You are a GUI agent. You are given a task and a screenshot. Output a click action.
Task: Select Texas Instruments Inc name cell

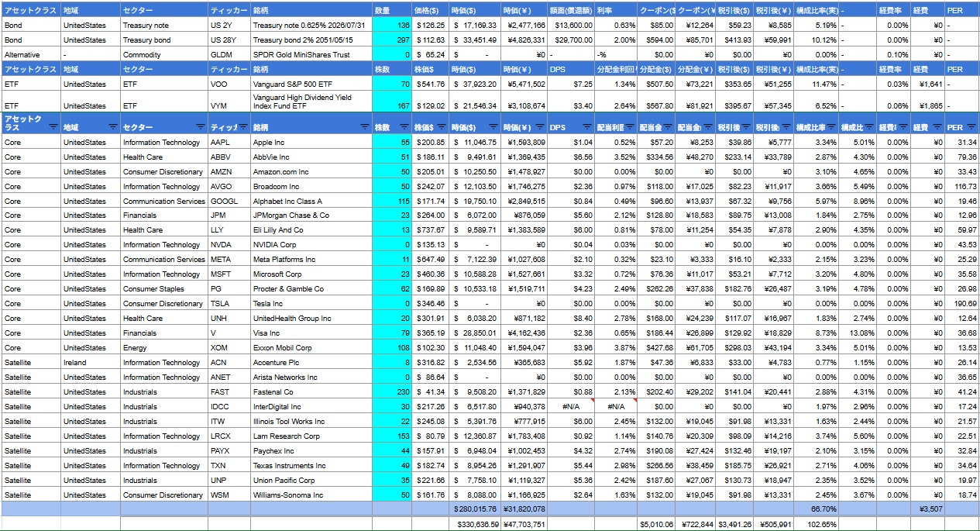[x=311, y=466]
